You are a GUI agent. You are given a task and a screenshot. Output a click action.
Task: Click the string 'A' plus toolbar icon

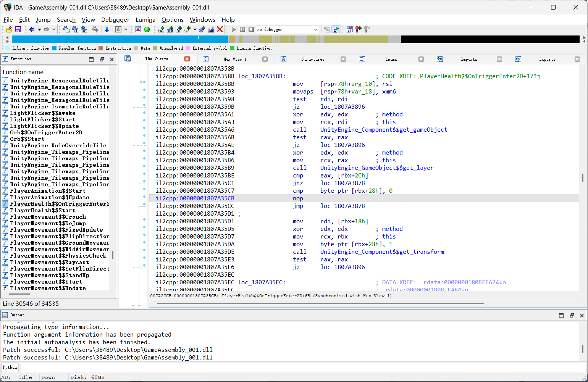[179, 29]
